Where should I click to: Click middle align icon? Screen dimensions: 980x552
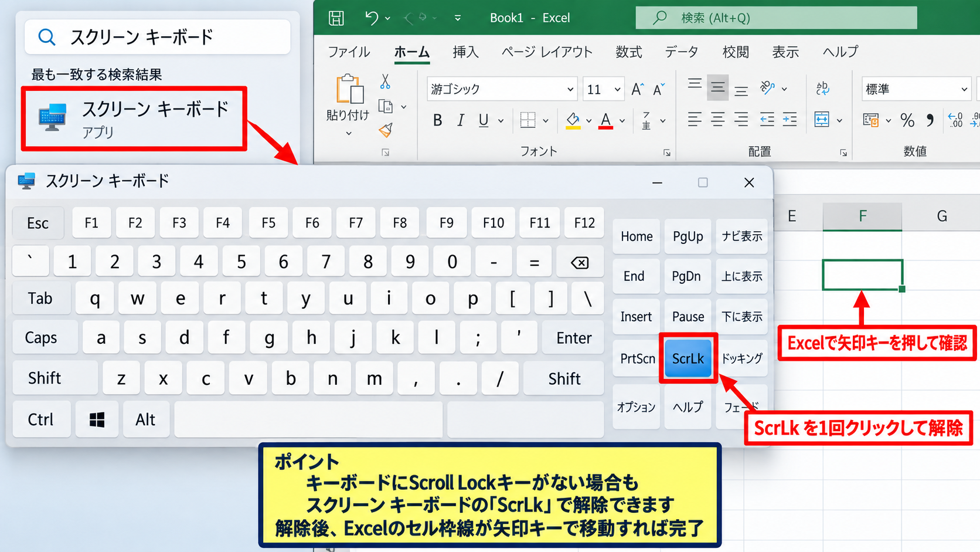click(x=718, y=88)
